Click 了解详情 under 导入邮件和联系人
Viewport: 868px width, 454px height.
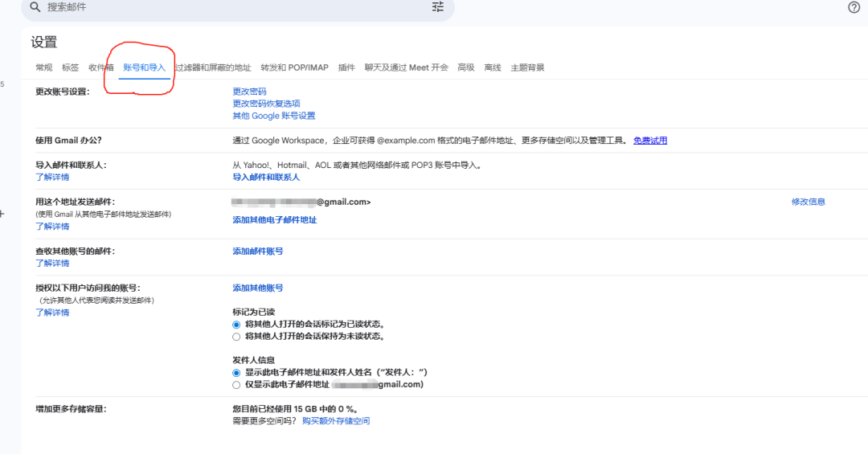point(52,177)
